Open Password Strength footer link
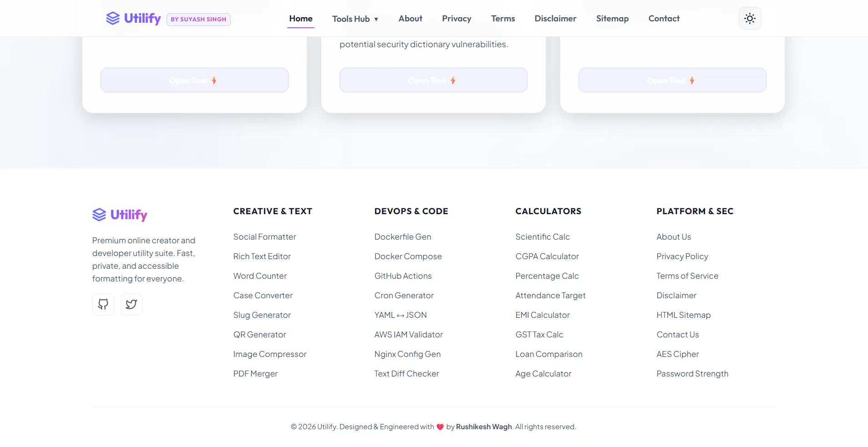This screenshot has height=447, width=868. click(692, 374)
